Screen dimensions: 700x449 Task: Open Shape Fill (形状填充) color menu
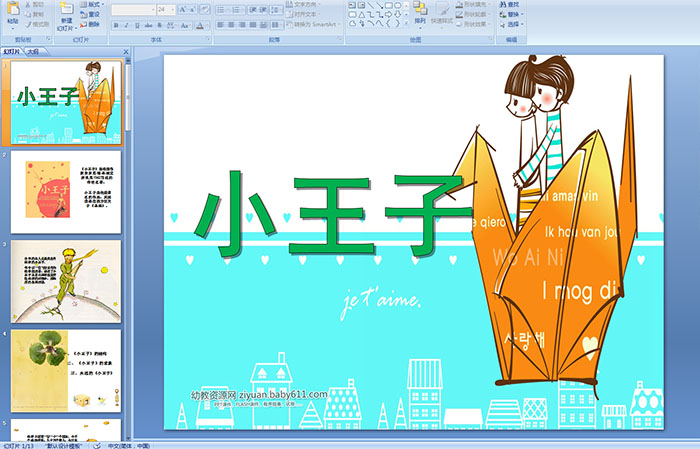click(472, 4)
